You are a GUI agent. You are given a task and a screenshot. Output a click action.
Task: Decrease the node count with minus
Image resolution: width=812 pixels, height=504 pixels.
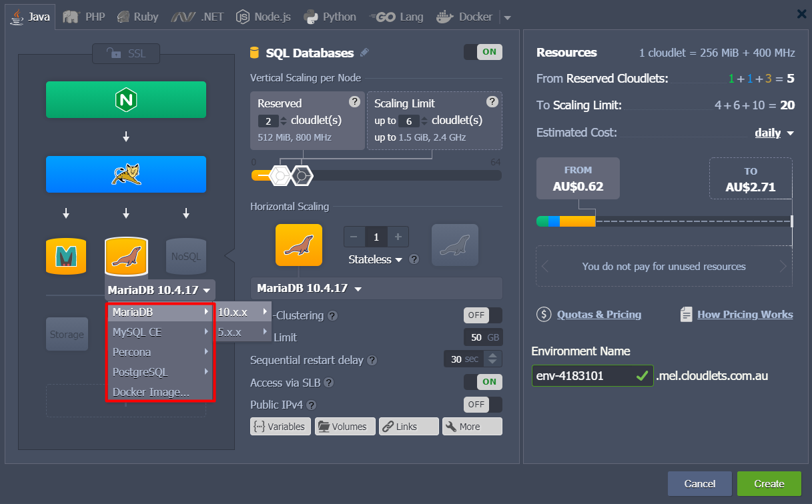354,237
